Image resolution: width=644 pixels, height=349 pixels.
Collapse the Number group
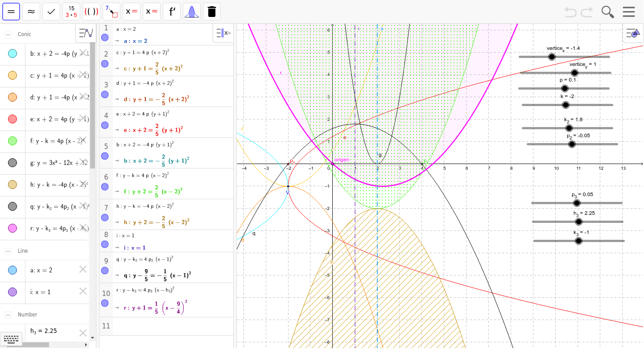pyautogui.click(x=8, y=315)
